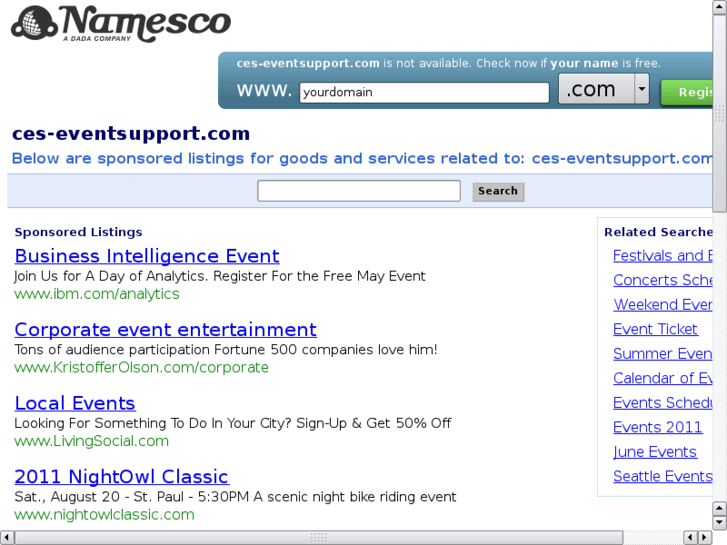Image resolution: width=727 pixels, height=545 pixels.
Task: Open www.ibm.com/analytics link
Action: (x=97, y=294)
